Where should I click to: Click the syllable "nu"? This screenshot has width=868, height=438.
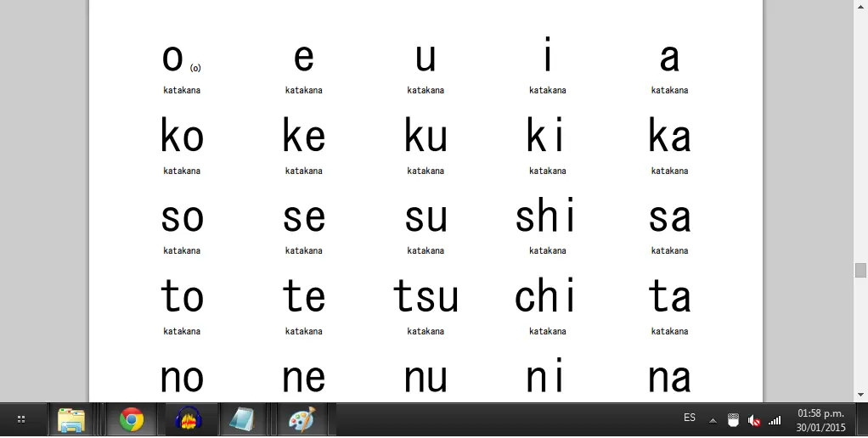426,379
